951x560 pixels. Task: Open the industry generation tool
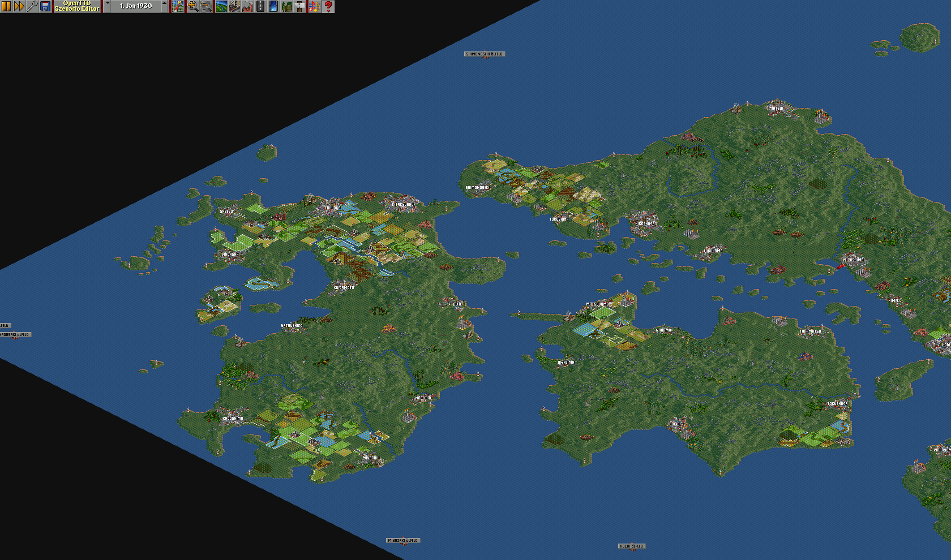(x=247, y=6)
